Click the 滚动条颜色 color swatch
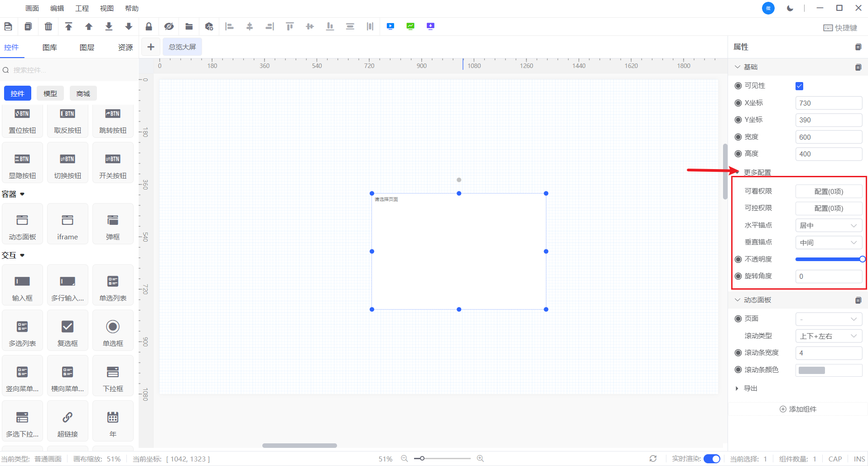Viewport: 868px width, 466px height. (811, 370)
